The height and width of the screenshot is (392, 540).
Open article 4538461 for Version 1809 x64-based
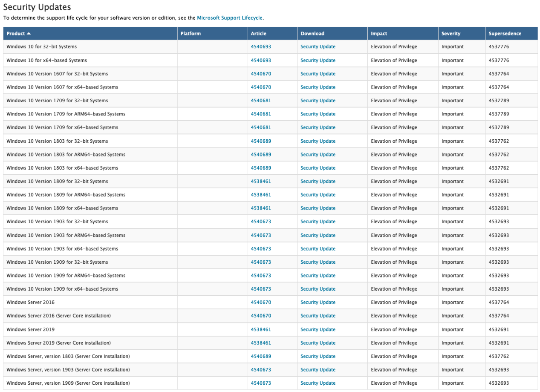pos(261,208)
